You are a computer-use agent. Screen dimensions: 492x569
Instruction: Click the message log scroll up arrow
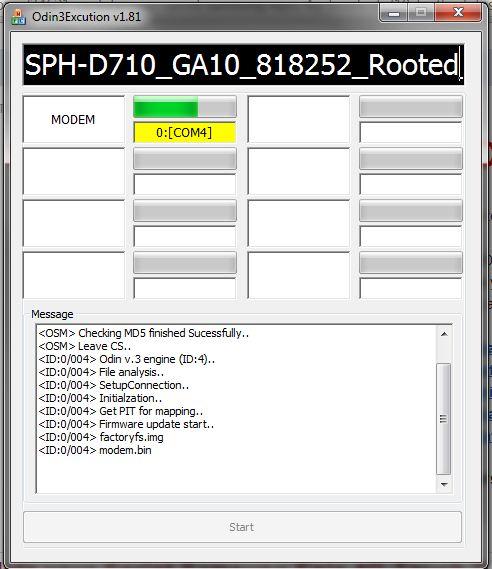[x=444, y=334]
